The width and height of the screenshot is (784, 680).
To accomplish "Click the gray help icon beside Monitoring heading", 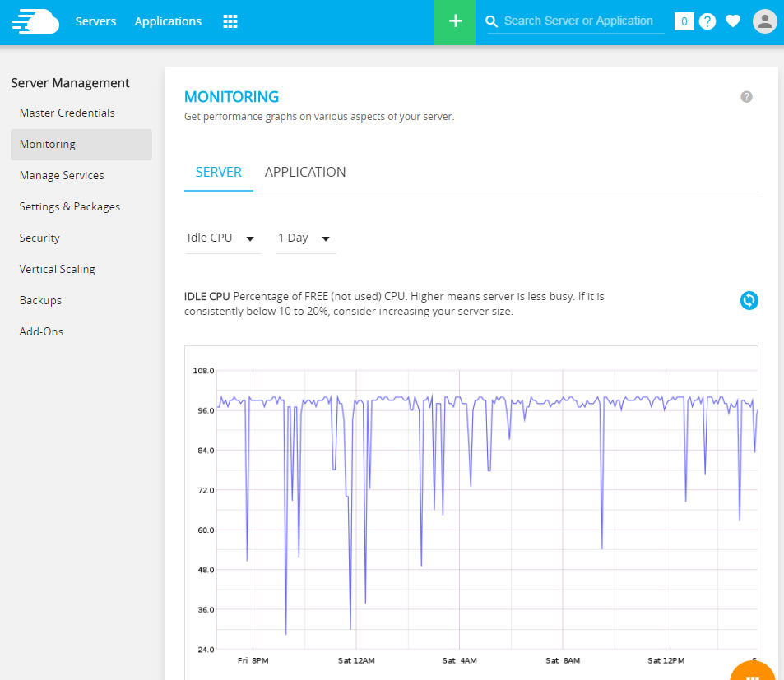I will click(746, 97).
